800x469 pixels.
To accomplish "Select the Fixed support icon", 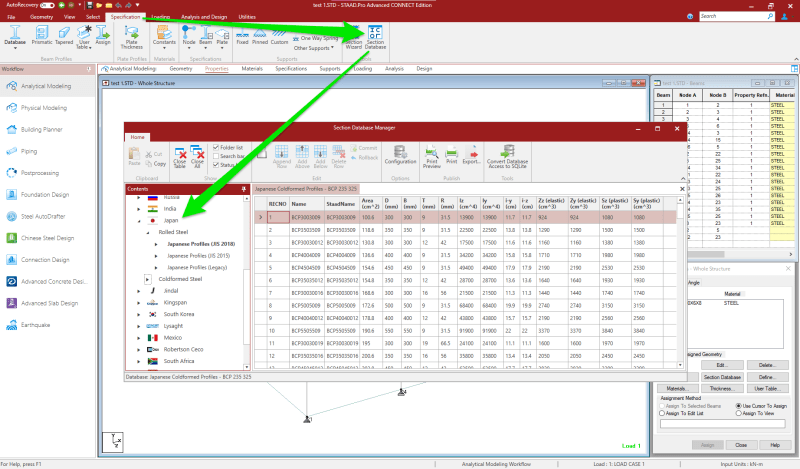I will click(x=242, y=37).
